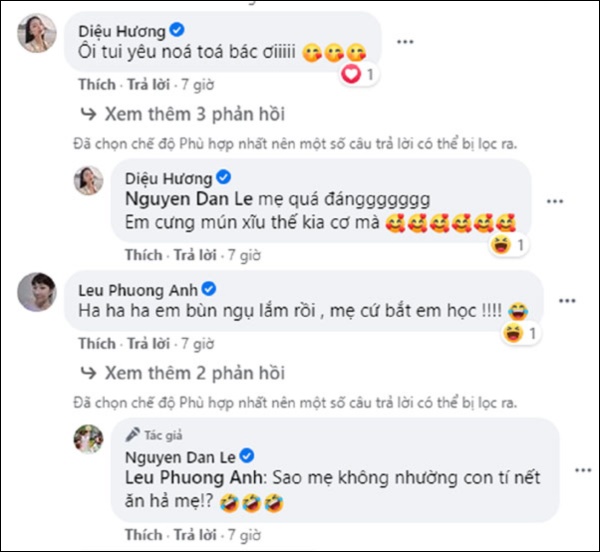600x552 pixels.
Task: Click verified badge beside Nguyen Dan Le's name
Action: point(247,456)
